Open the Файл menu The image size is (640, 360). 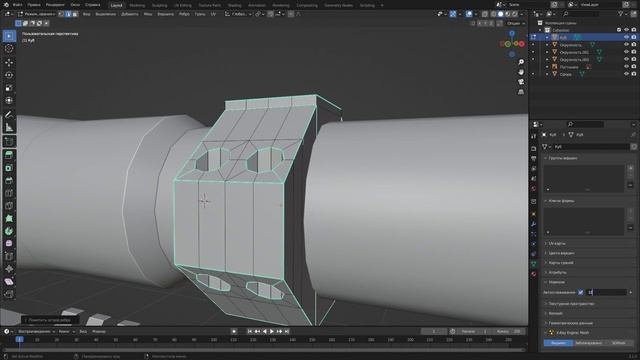[17, 5]
